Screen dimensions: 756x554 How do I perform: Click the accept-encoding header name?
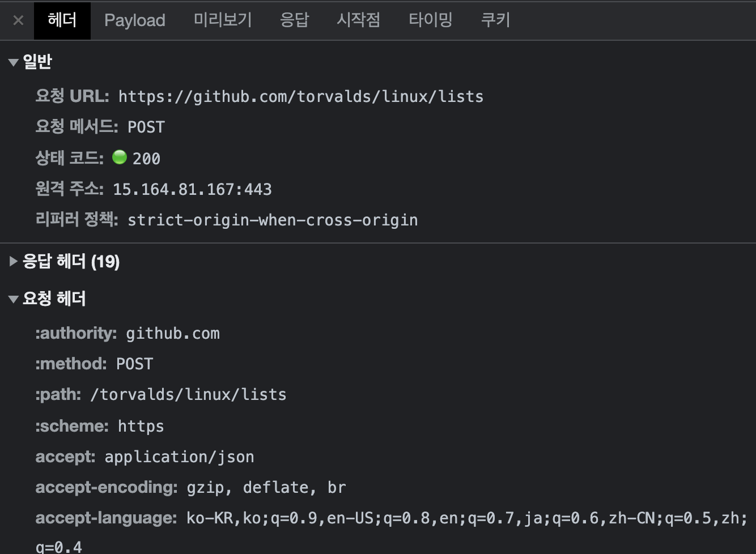[107, 487]
